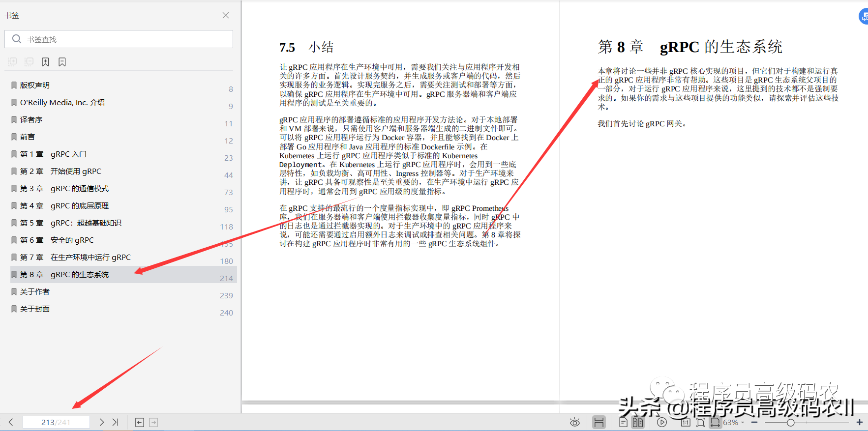868x431 pixels.
Task: Click the collapse-all bookmarks icon
Action: point(29,61)
